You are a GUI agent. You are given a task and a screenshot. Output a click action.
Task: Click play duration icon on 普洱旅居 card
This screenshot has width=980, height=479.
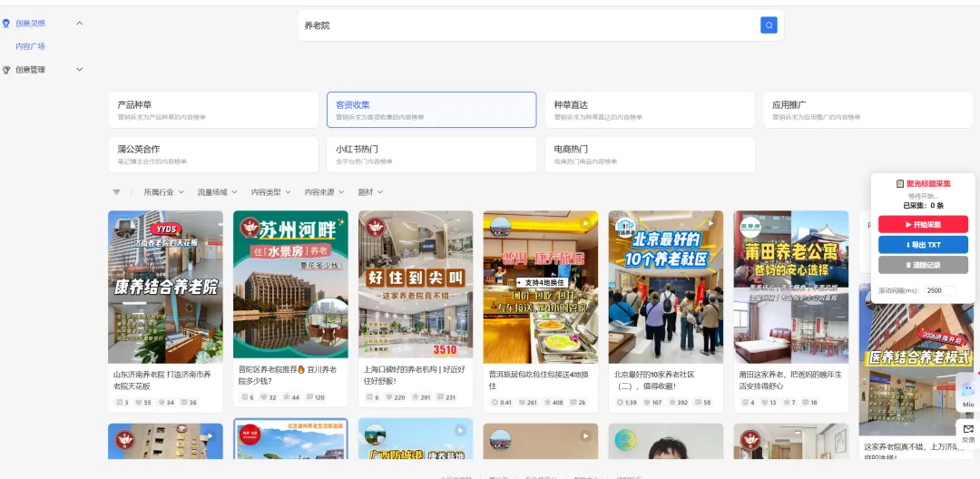pos(495,402)
